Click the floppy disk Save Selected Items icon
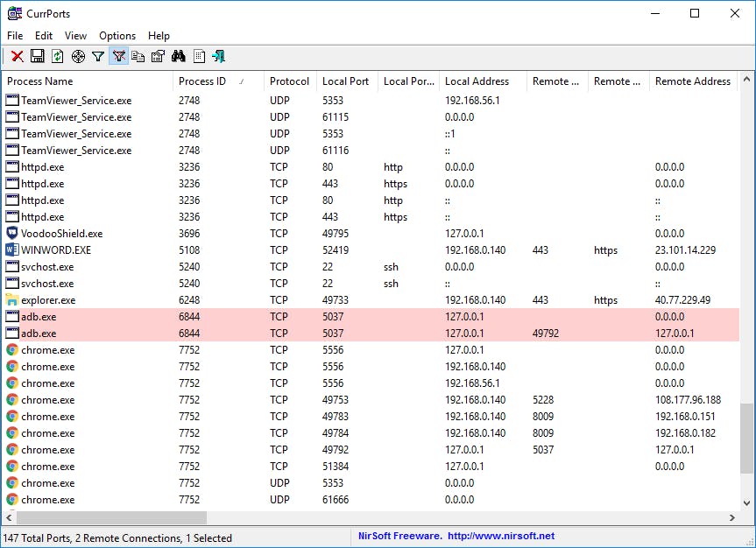Viewport: 756px width, 548px height. tap(38, 56)
